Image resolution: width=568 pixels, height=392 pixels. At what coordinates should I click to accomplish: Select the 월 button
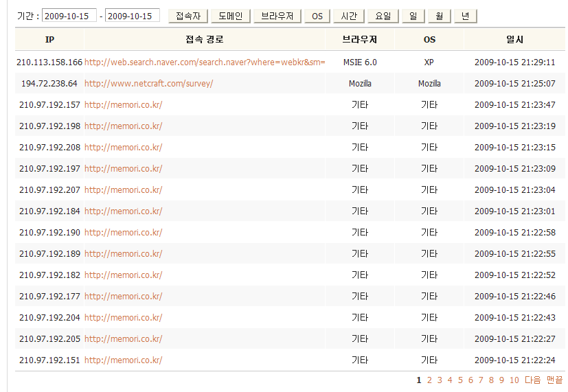click(439, 16)
